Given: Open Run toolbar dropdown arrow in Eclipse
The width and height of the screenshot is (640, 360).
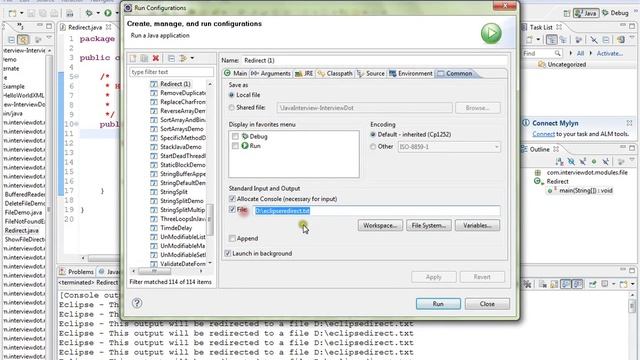Looking at the screenshot, I should 117,13.
